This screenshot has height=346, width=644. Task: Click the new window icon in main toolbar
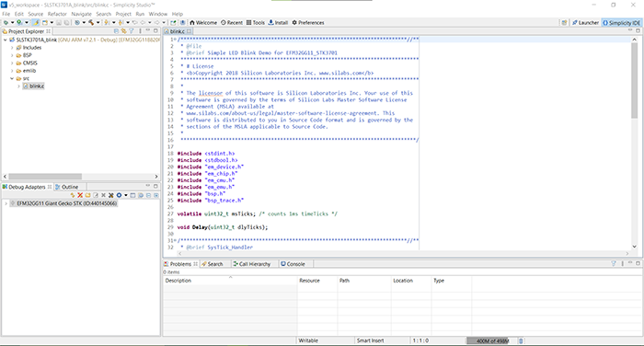coord(45,23)
